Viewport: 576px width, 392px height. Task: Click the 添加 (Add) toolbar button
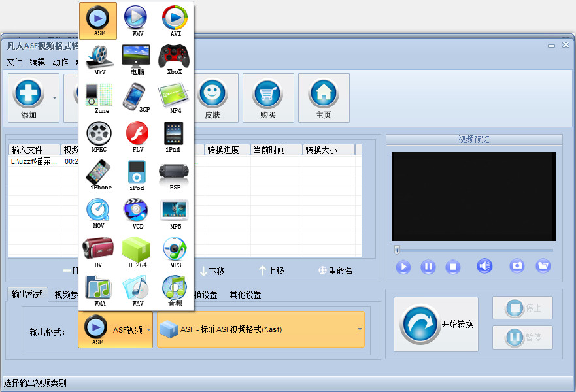tap(29, 98)
